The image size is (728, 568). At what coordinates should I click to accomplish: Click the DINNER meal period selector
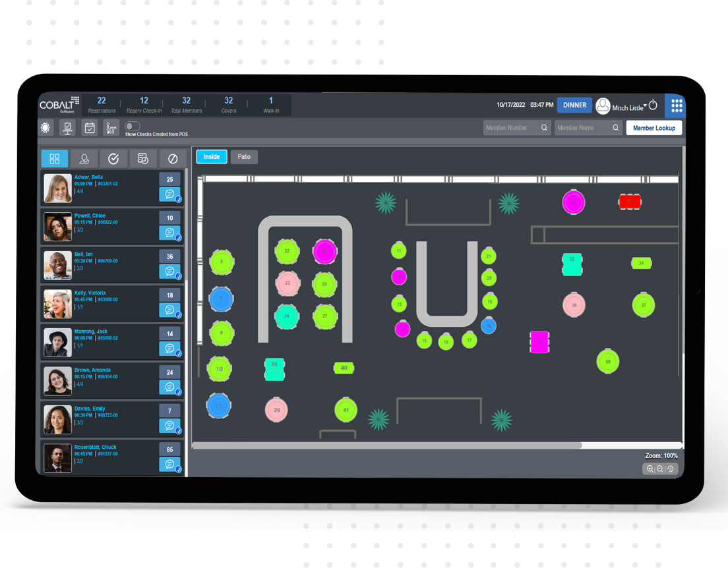(x=575, y=105)
